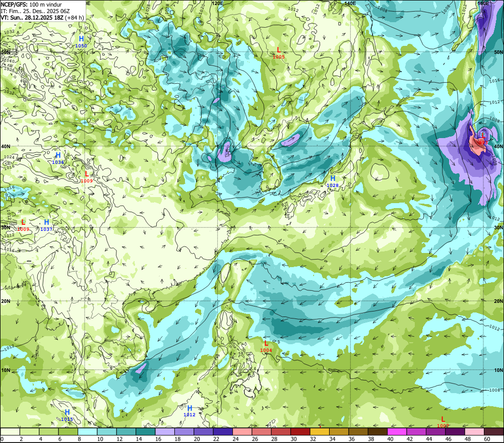Pick the dark teal 14–16 legend swatch
This screenshot has height=443, width=504.
coord(146,431)
